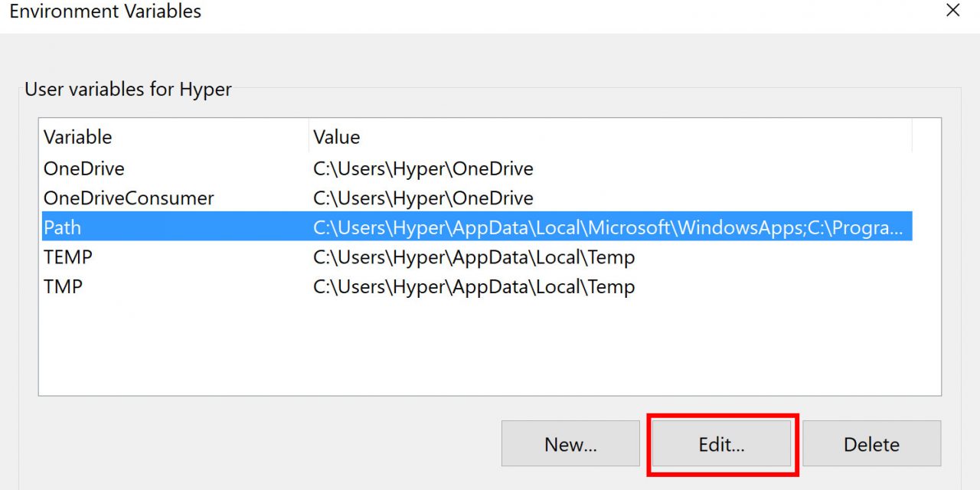Sort by the Variable column header
The height and width of the screenshot is (490, 980).
78,137
